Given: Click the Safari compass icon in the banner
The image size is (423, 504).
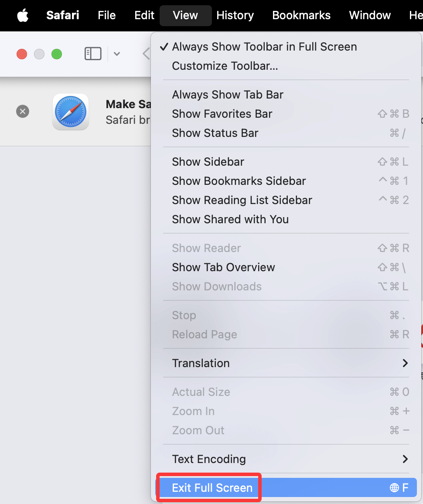Looking at the screenshot, I should pos(70,112).
